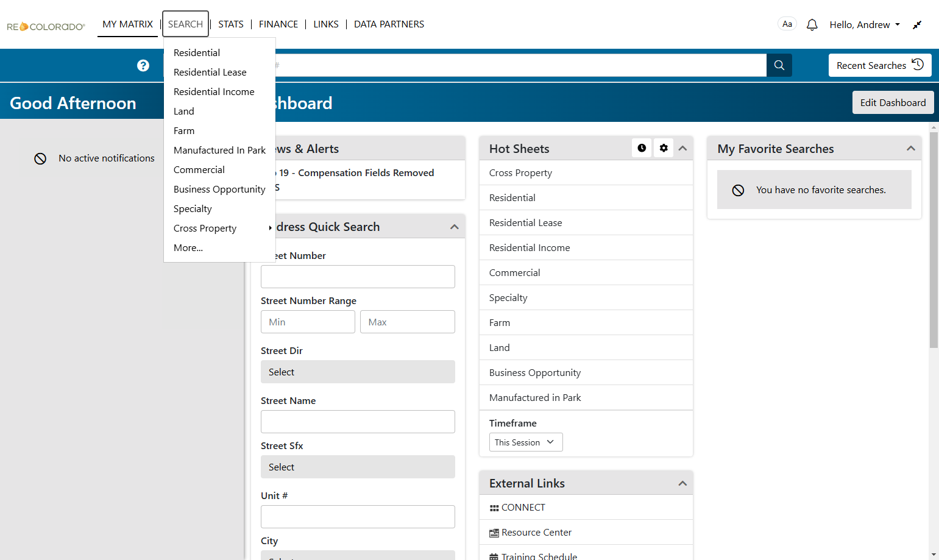Click the Street Number Range Max field
This screenshot has height=560, width=939.
pos(408,322)
